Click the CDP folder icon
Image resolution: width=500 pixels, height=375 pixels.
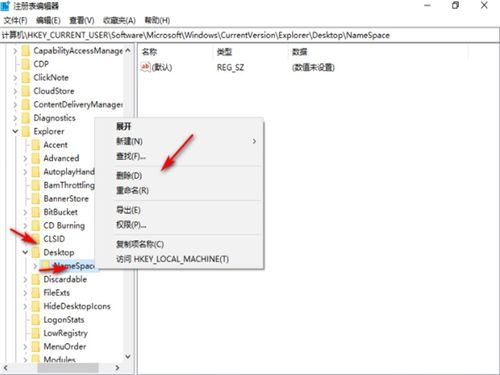pos(26,64)
